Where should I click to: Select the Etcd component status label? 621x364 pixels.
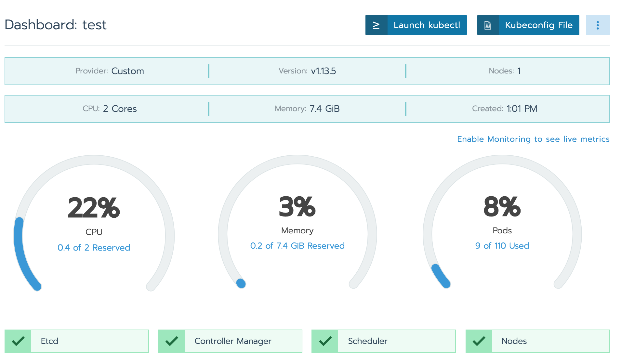pos(49,341)
